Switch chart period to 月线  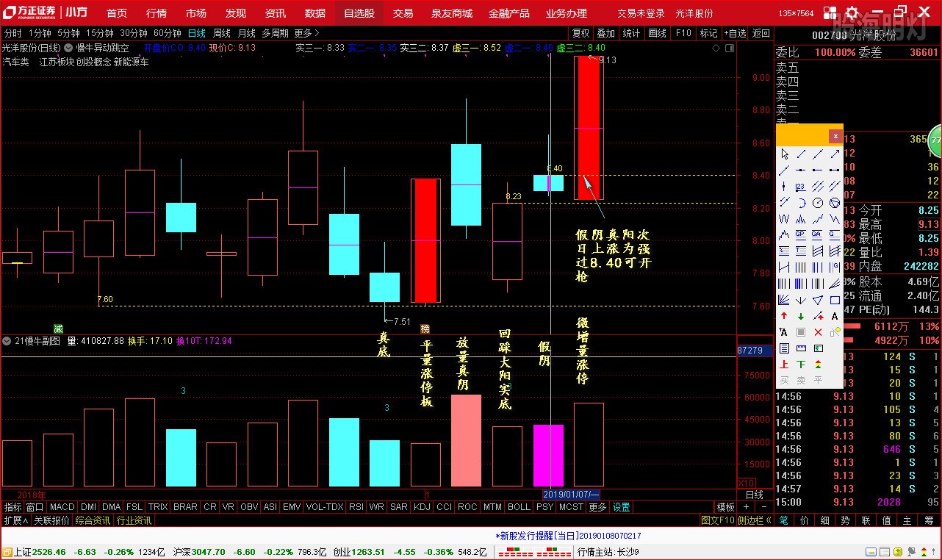coord(247,33)
